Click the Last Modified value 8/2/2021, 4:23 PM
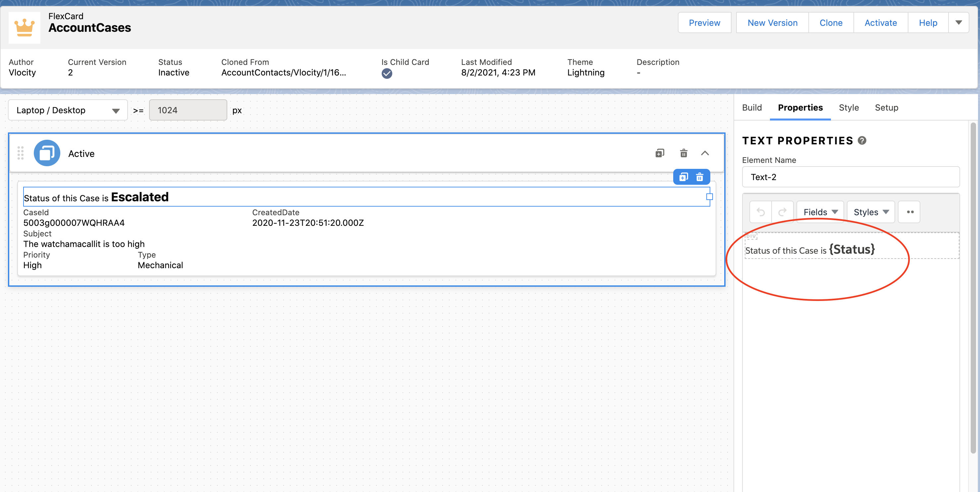 pos(498,73)
